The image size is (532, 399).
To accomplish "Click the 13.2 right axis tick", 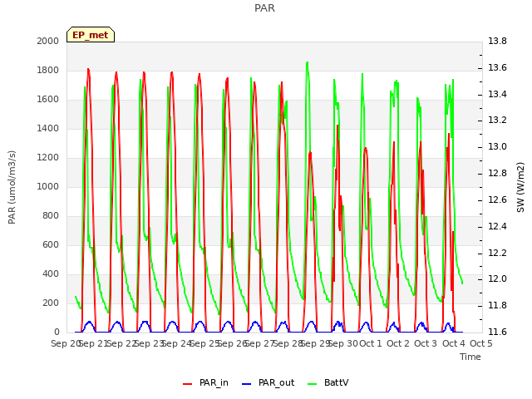I will click(497, 121).
